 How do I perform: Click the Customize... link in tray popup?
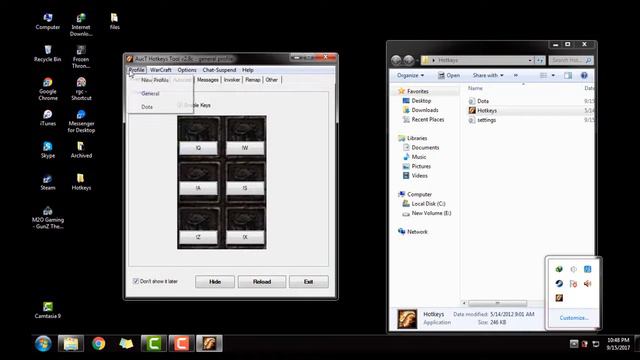click(x=573, y=318)
